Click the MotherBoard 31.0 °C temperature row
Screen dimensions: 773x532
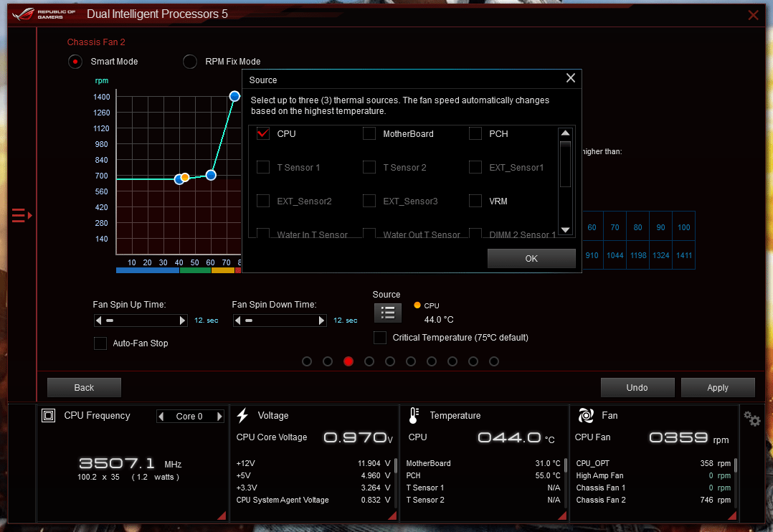483,463
